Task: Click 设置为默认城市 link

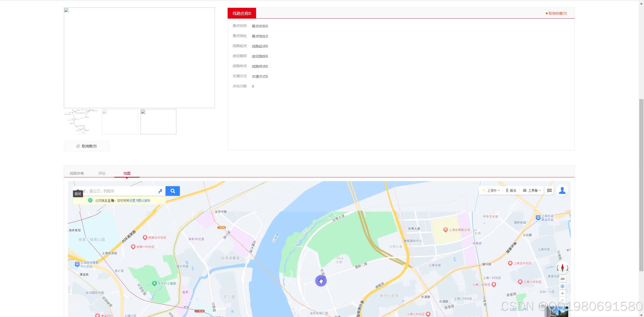Action: (140, 201)
